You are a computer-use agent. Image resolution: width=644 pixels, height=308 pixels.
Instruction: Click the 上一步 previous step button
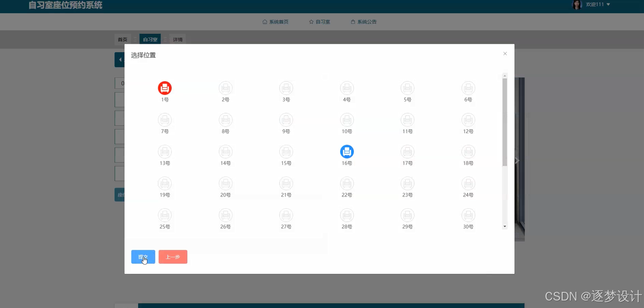[x=173, y=256]
